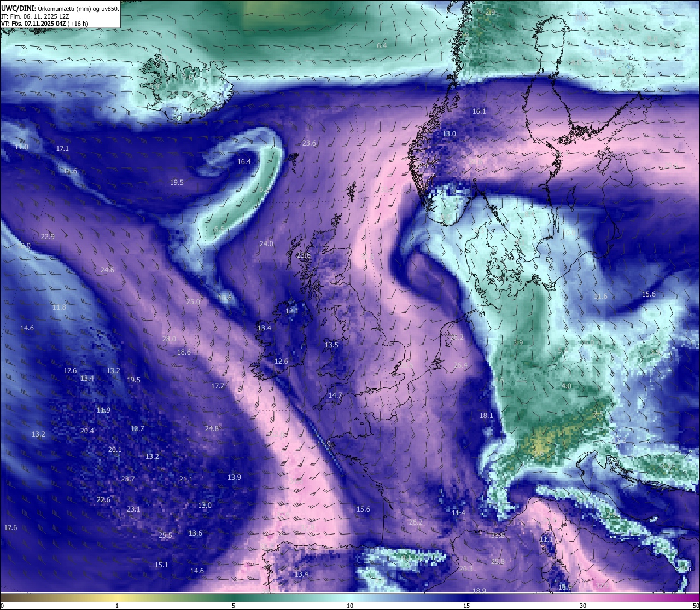Select the 'VT: Fös. 07.11.2025 04Z' line

click(33, 24)
